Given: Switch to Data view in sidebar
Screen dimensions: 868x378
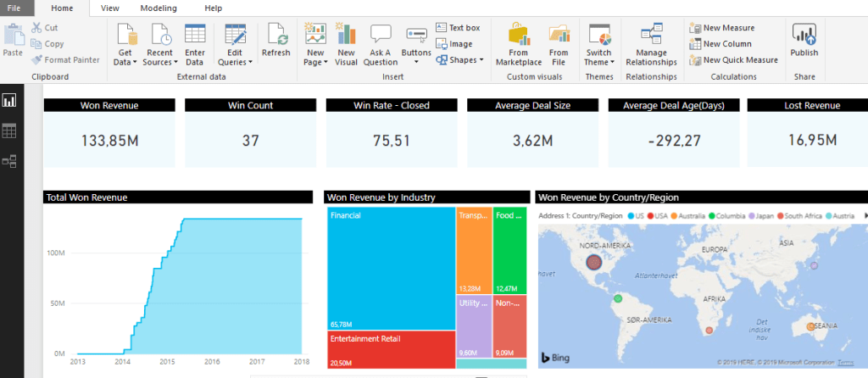Looking at the screenshot, I should click(x=10, y=131).
